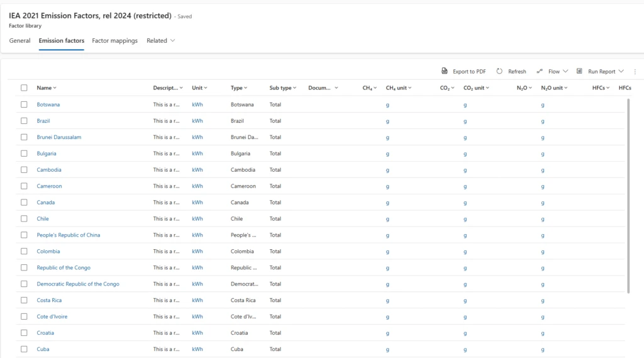Open the more commands vertical ellipsis

tap(635, 72)
